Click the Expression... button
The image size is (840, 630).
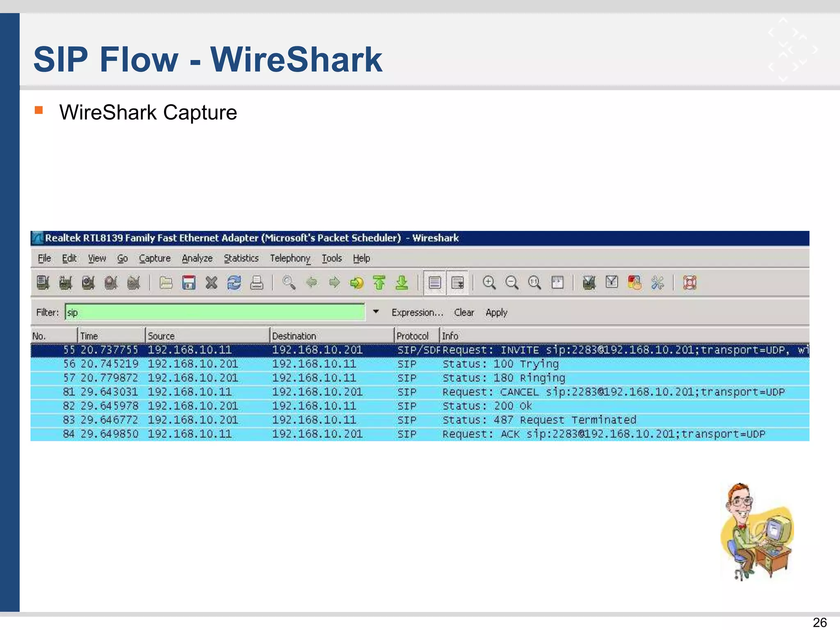[x=417, y=313]
